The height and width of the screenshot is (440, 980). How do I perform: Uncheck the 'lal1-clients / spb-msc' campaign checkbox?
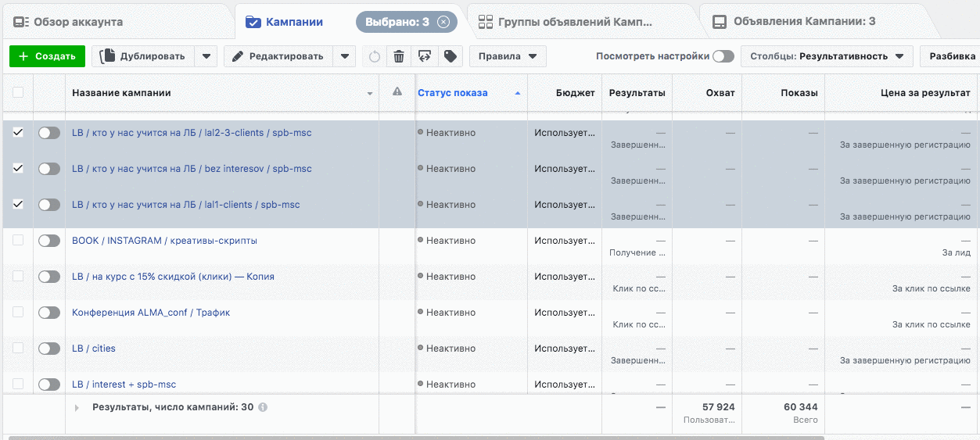(x=18, y=205)
